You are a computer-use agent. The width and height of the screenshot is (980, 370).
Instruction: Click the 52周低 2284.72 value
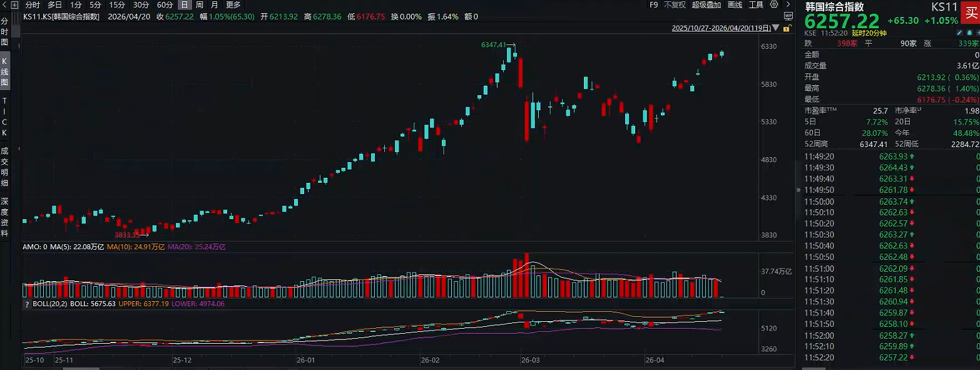tap(964, 145)
